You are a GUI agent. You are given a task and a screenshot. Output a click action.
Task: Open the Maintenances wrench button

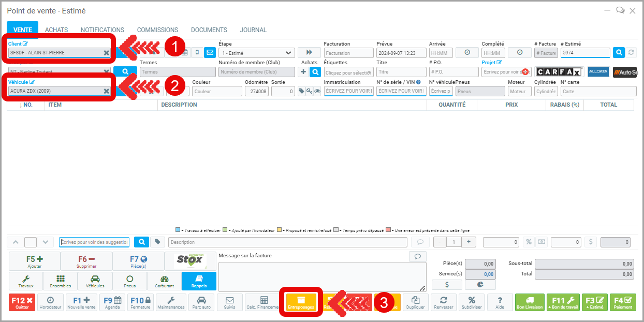click(171, 302)
